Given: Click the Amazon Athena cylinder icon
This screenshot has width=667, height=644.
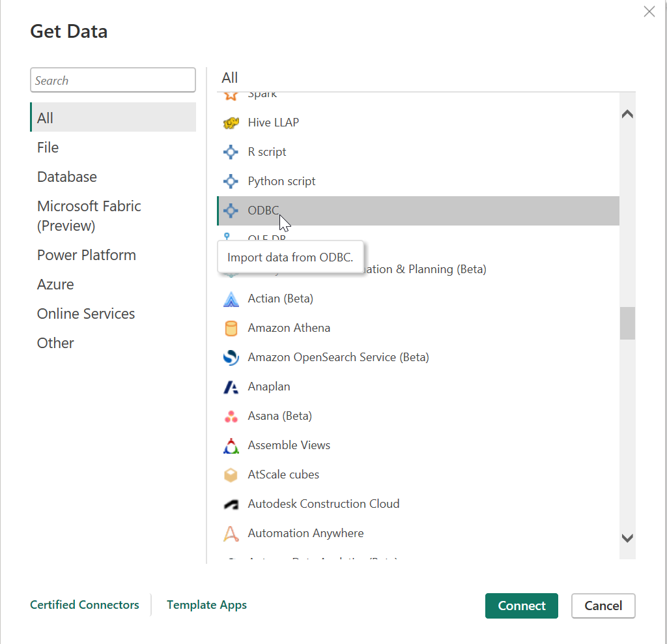Looking at the screenshot, I should click(x=231, y=328).
